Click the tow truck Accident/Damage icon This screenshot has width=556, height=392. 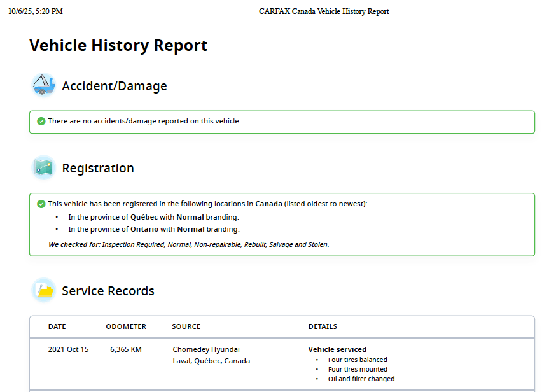pyautogui.click(x=43, y=85)
